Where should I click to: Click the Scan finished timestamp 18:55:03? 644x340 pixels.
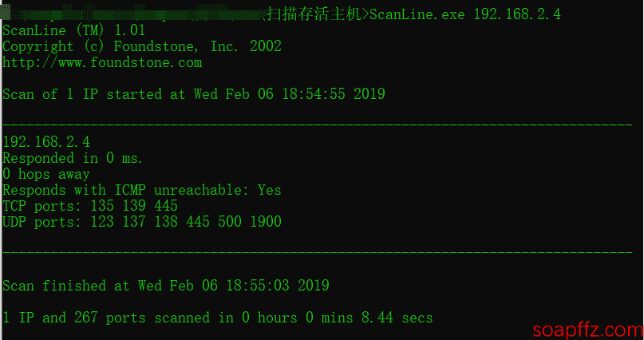tap(258, 286)
